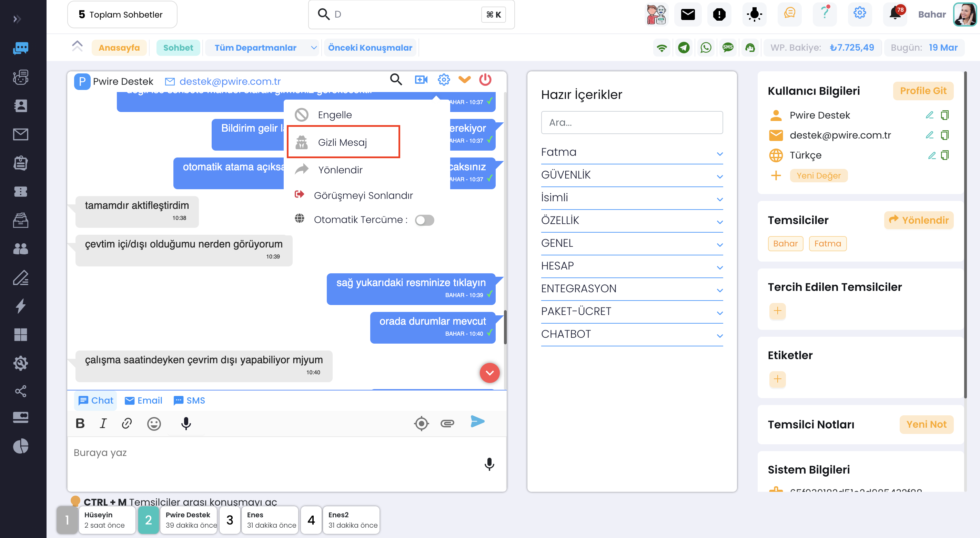This screenshot has height=538, width=980.
Task: Click the WhatsApp channel status icon
Action: pyautogui.click(x=706, y=48)
